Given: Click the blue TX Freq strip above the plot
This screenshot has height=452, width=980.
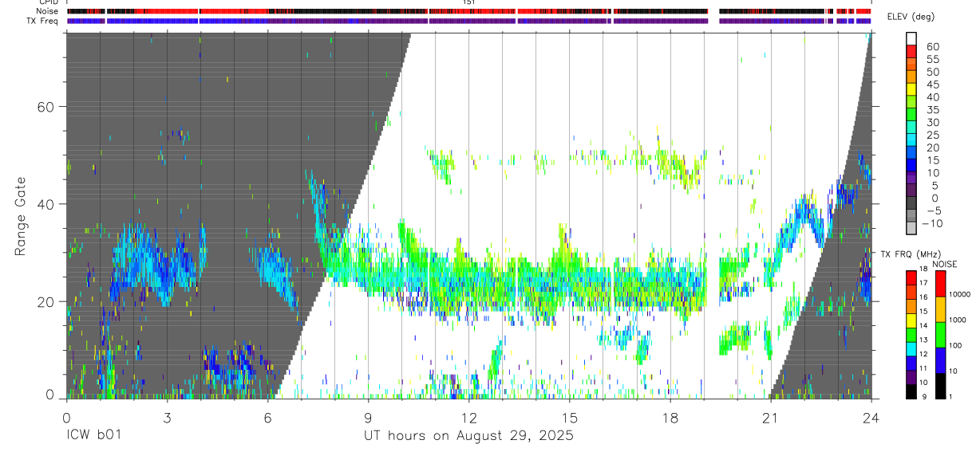Looking at the screenshot, I should click(x=469, y=21).
